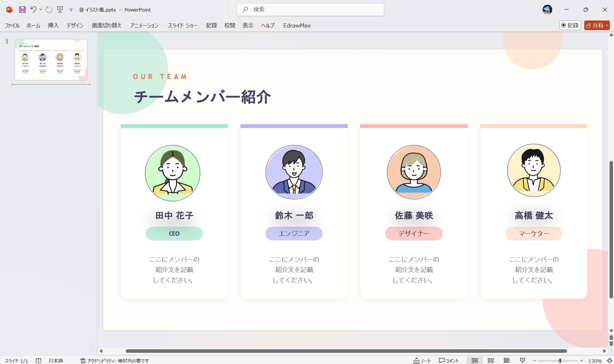Enable Normal view in the status bar

(x=474, y=360)
